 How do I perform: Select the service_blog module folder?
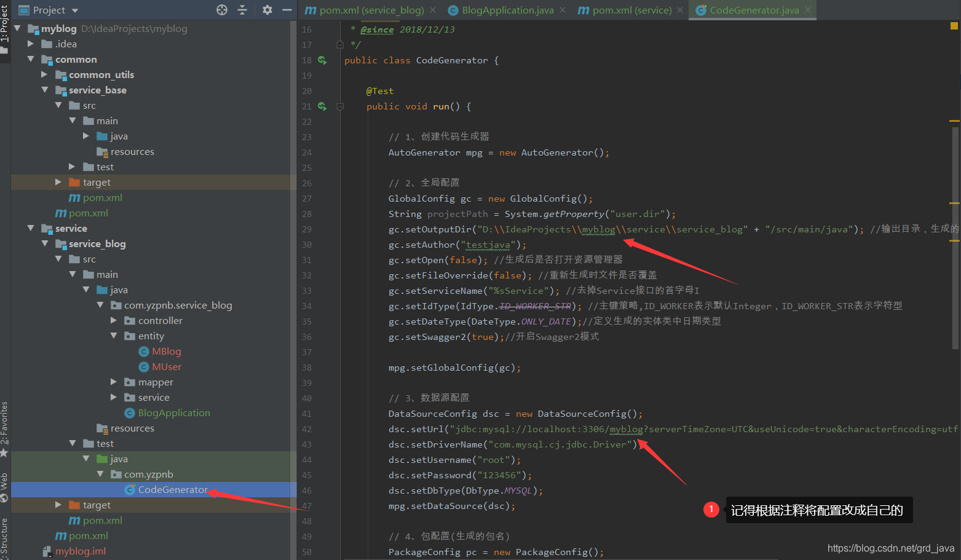tap(90, 244)
